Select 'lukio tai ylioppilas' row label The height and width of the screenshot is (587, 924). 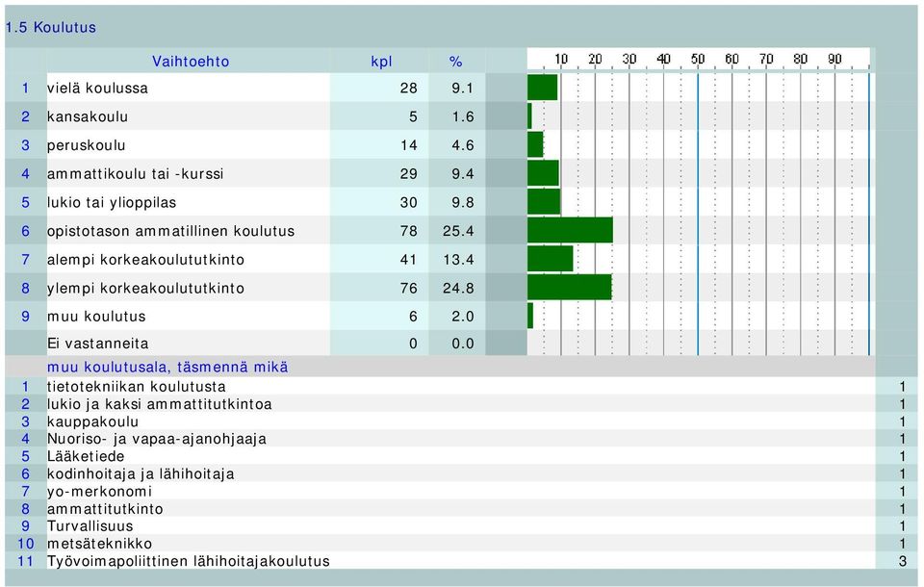[x=112, y=202]
